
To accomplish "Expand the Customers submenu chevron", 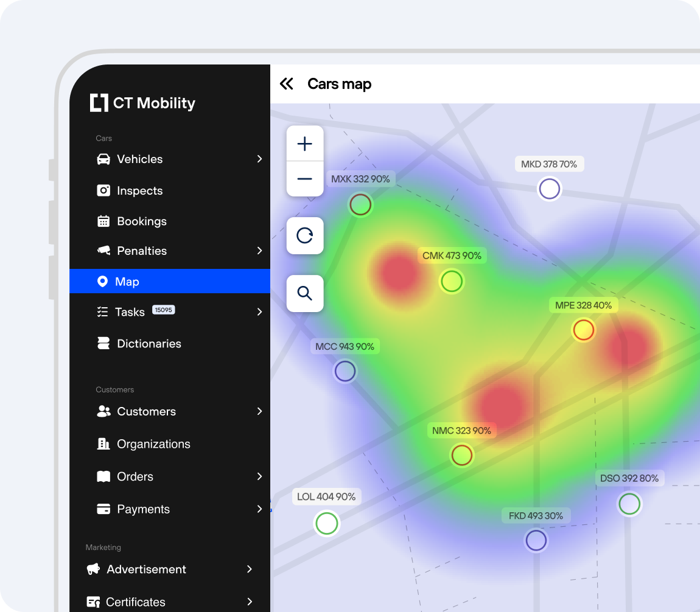I will click(260, 411).
